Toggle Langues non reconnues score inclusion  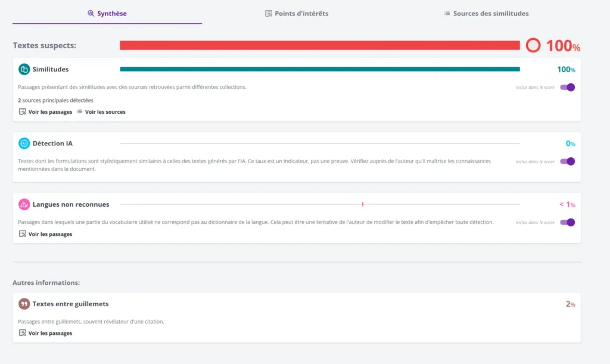[568, 222]
